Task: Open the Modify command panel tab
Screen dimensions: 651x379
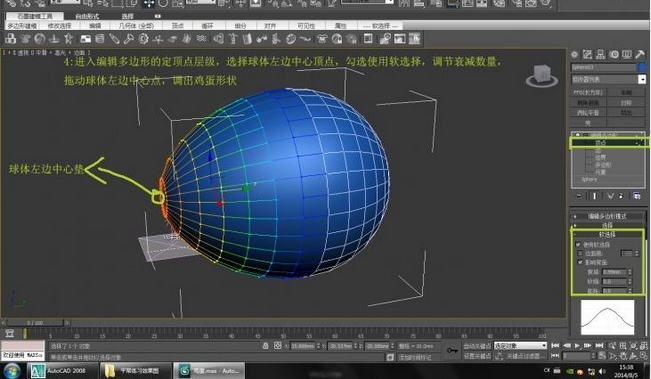Action: point(587,54)
